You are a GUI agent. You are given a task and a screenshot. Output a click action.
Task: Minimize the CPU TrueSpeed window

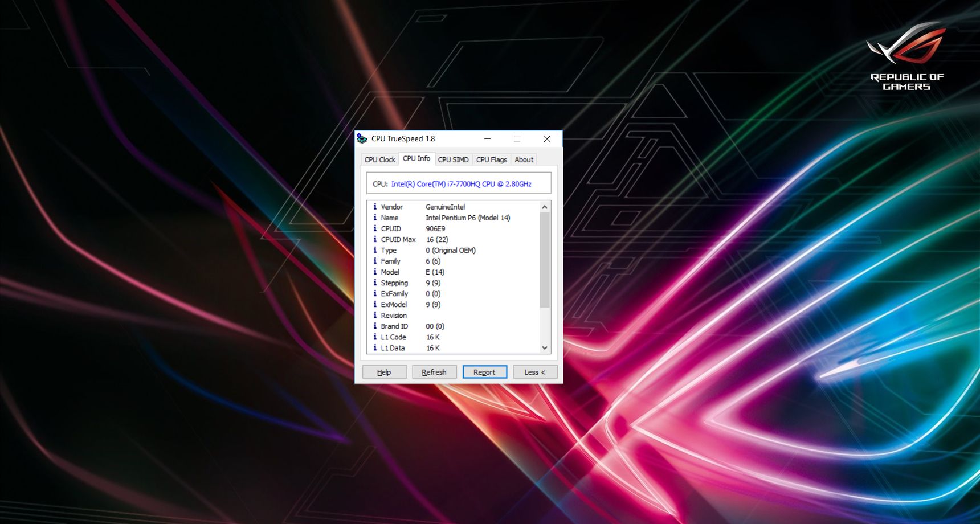(x=487, y=138)
